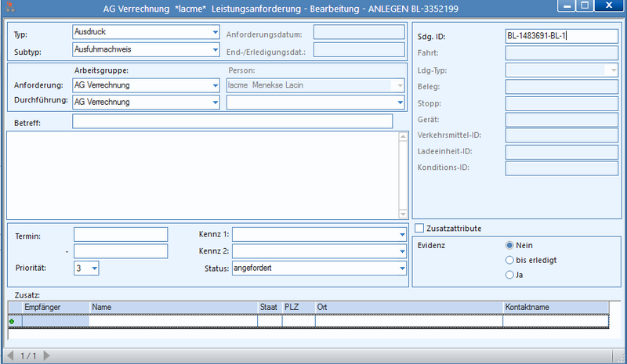The height and width of the screenshot is (364, 627).
Task: Click the Empfänger column header
Action: coord(56,308)
